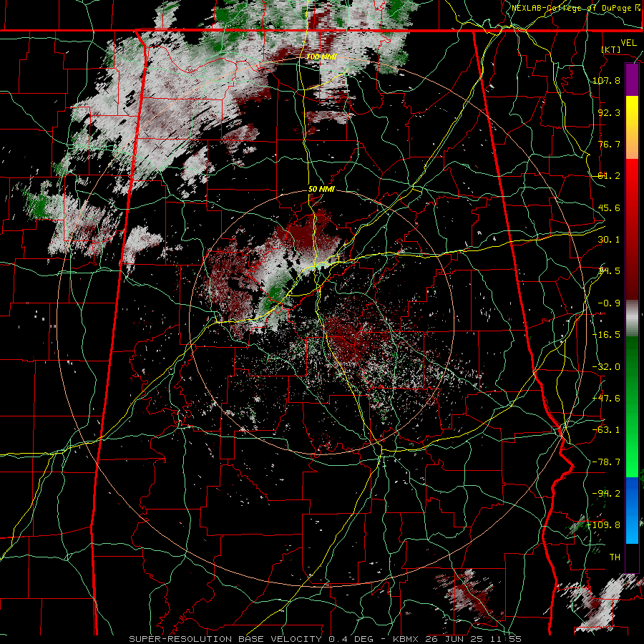Click the -0.9 value on velocity scale
The width and height of the screenshot is (644, 644).
609,303
